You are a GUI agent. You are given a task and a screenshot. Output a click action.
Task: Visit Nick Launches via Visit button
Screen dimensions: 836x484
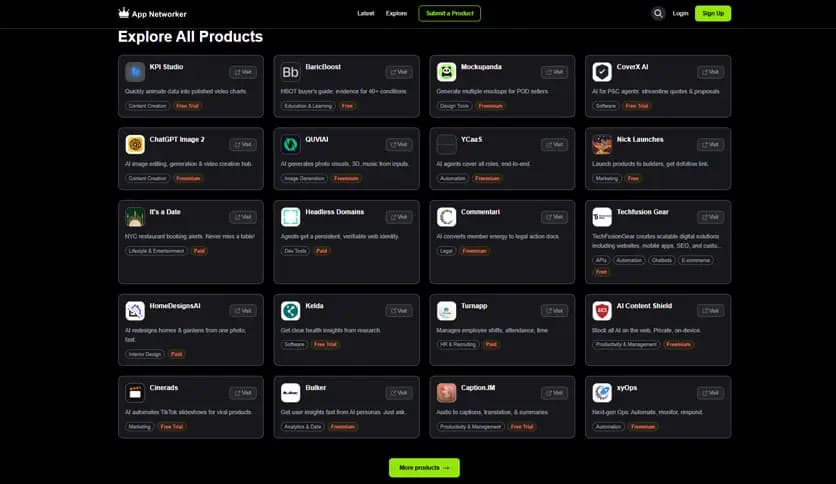coord(711,144)
